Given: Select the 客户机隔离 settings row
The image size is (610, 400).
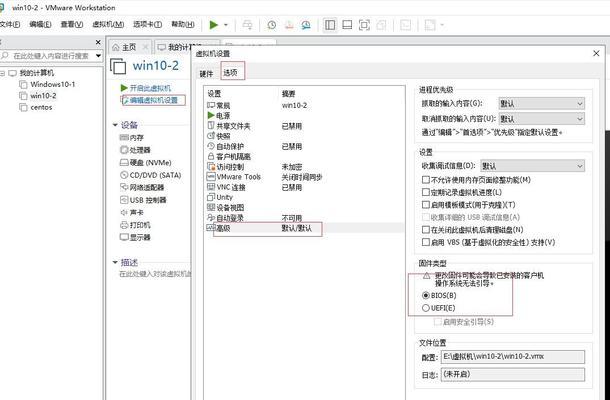Looking at the screenshot, I should tap(304, 156).
